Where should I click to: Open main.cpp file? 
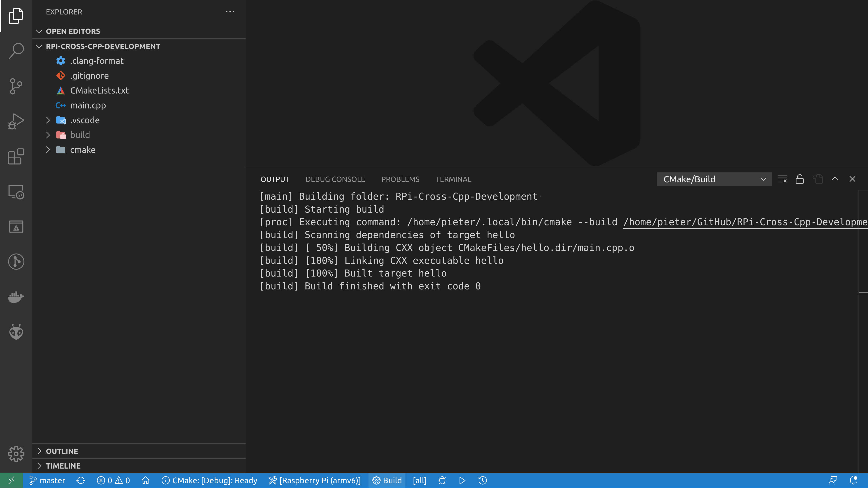click(139, 106)
